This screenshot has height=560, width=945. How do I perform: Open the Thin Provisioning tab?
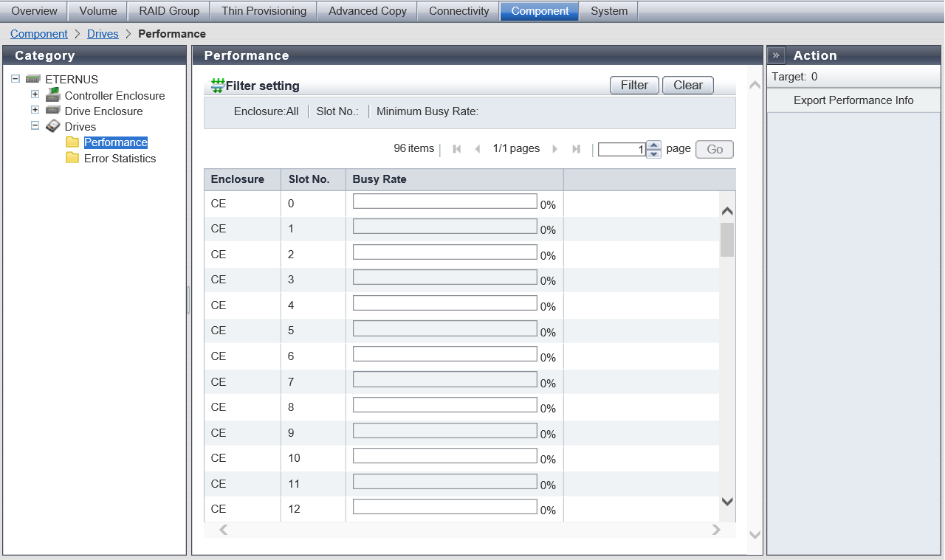coord(264,11)
